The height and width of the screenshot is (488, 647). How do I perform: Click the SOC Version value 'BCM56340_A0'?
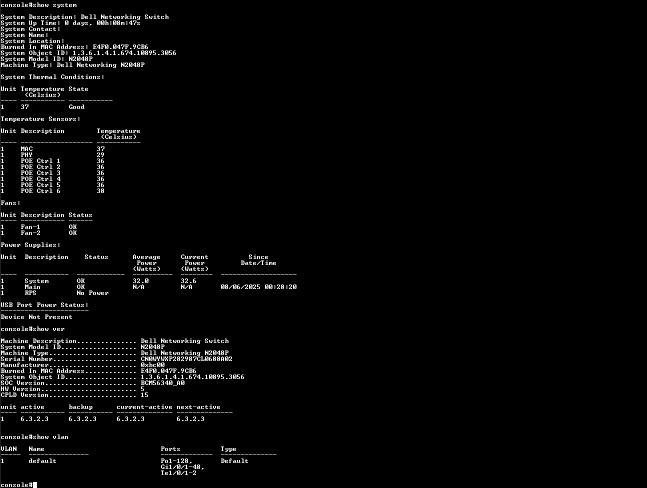pyautogui.click(x=163, y=383)
